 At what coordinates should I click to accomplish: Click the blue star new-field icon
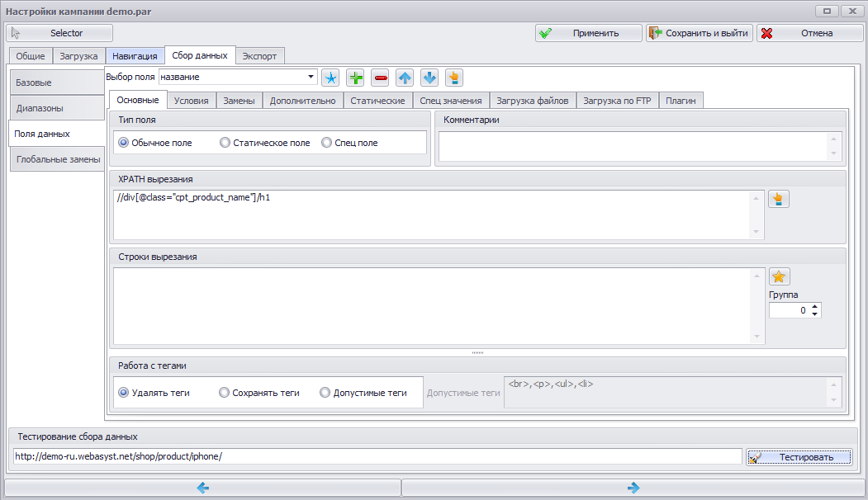click(330, 78)
